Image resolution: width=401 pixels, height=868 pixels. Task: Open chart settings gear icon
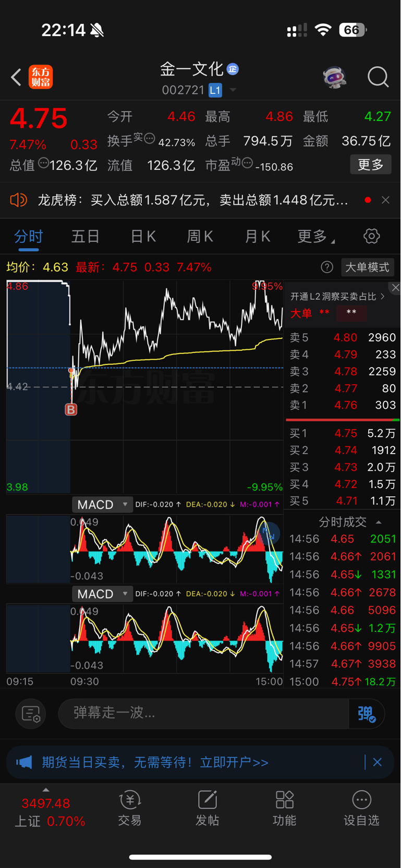pos(372,236)
